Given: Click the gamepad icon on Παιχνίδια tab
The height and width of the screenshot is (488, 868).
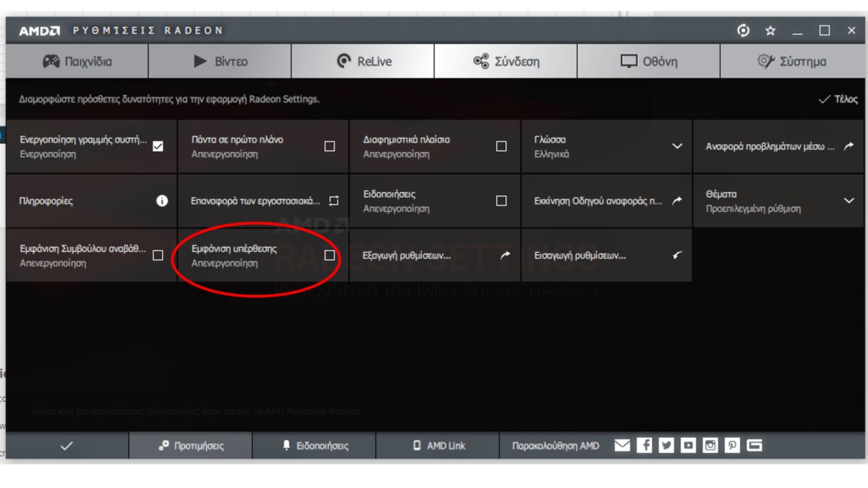Looking at the screenshot, I should pyautogui.click(x=51, y=62).
